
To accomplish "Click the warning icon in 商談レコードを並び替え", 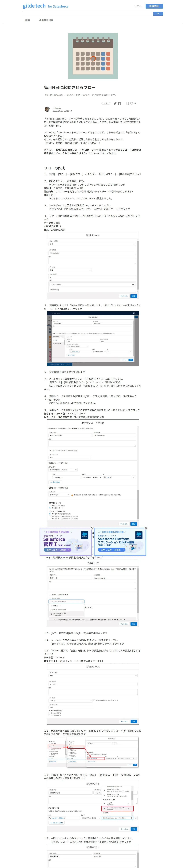I will click(x=72, y=495).
